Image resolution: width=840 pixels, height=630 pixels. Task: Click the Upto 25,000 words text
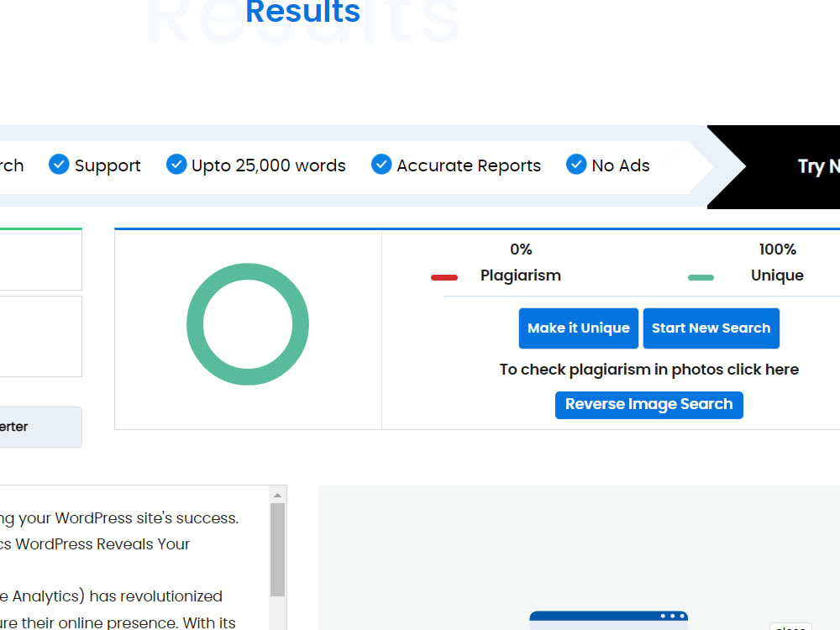point(269,165)
